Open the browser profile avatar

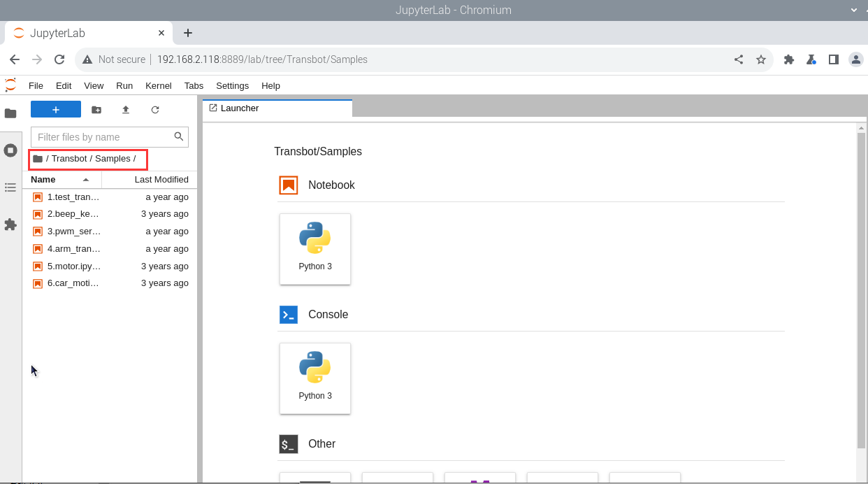[x=855, y=59]
